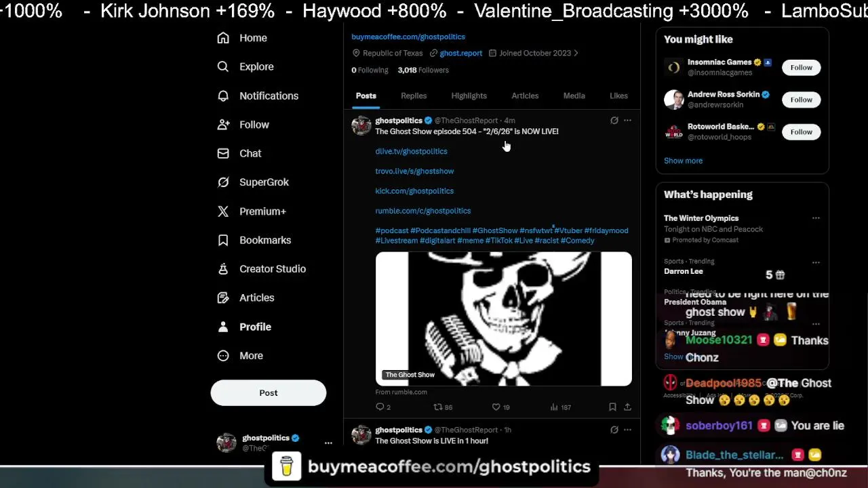The height and width of the screenshot is (488, 868).
Task: Open options for Winter Olympics trend
Action: (816, 218)
